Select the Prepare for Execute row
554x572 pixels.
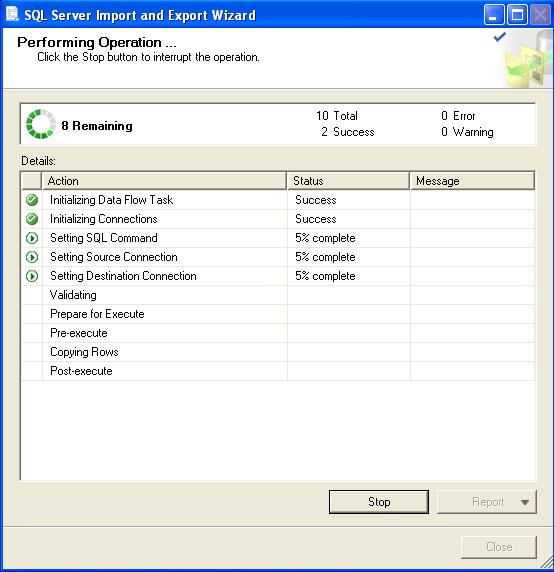(278, 314)
